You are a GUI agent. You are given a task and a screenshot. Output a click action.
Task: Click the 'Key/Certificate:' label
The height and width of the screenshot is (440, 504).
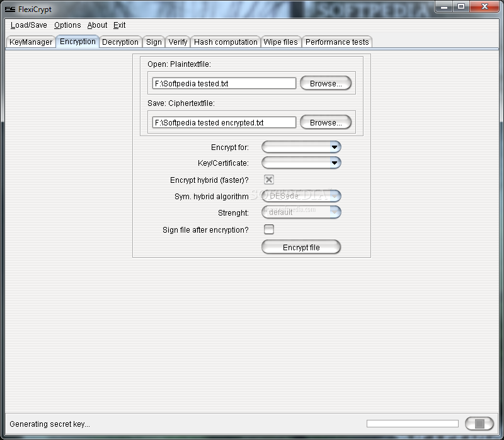[x=223, y=163]
